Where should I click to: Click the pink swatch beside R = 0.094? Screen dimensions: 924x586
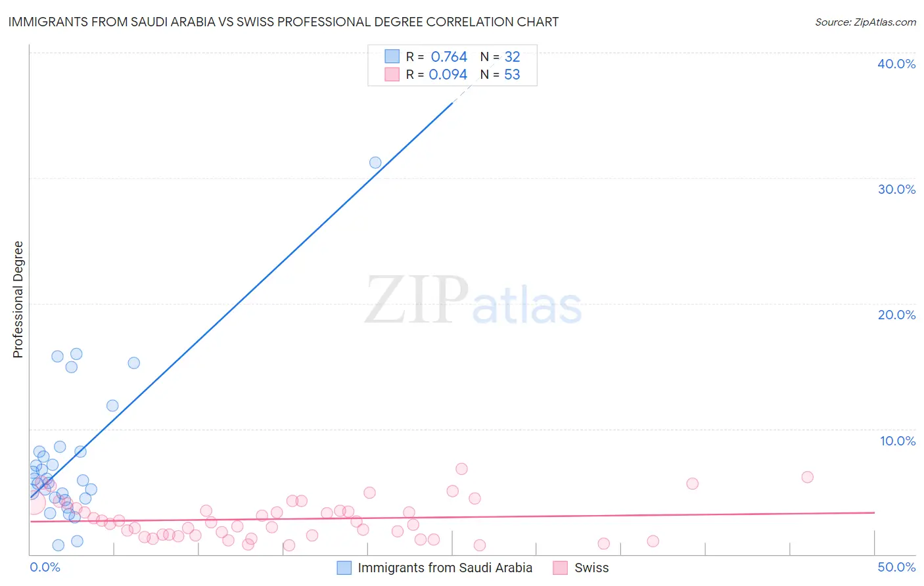point(392,74)
